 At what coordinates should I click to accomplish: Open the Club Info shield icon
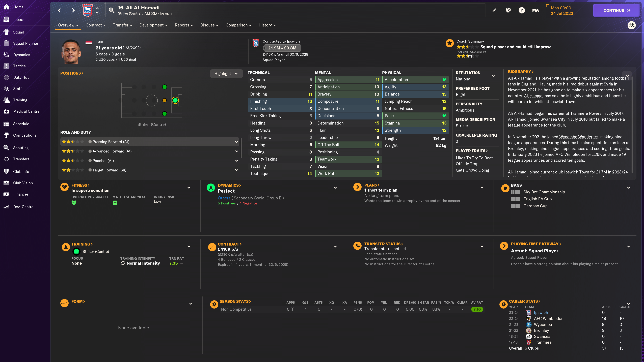coord(7,171)
